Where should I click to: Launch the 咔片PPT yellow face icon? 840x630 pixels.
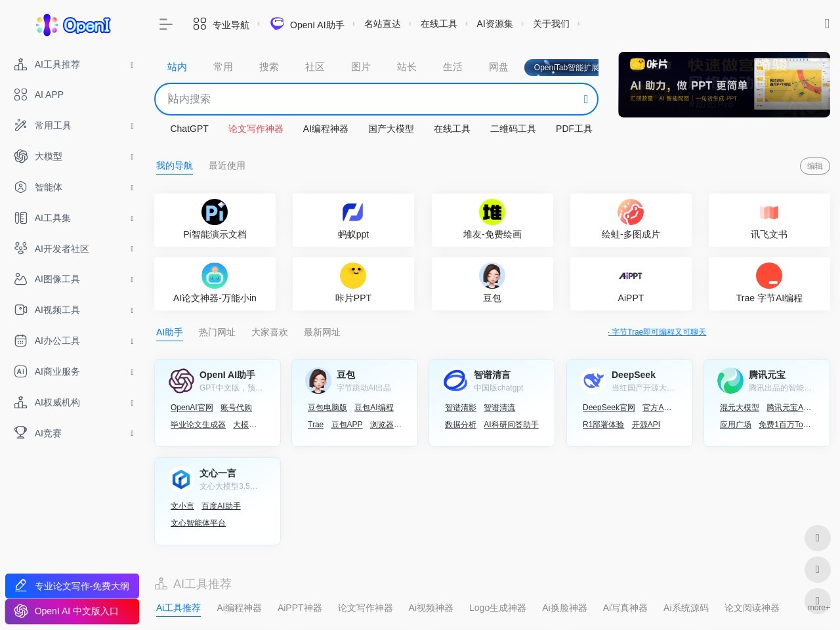(353, 276)
